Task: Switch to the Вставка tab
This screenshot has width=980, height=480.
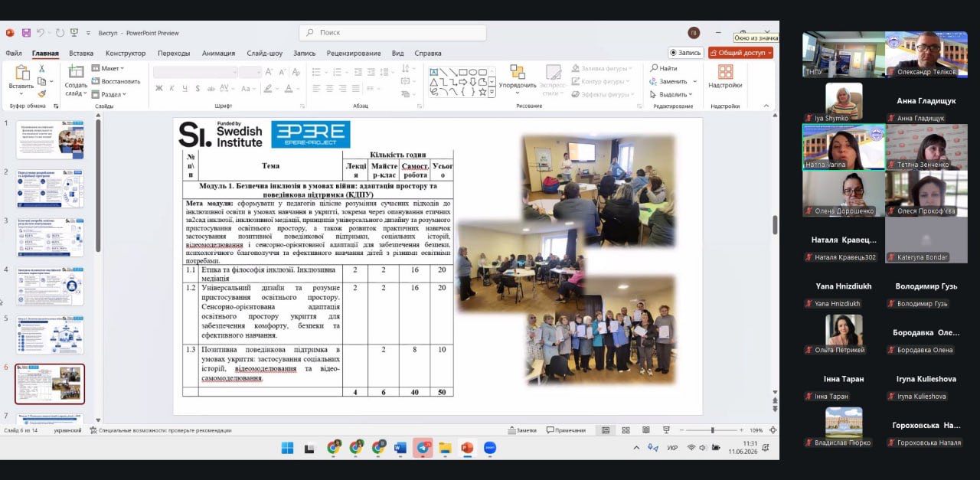Action: click(x=81, y=53)
